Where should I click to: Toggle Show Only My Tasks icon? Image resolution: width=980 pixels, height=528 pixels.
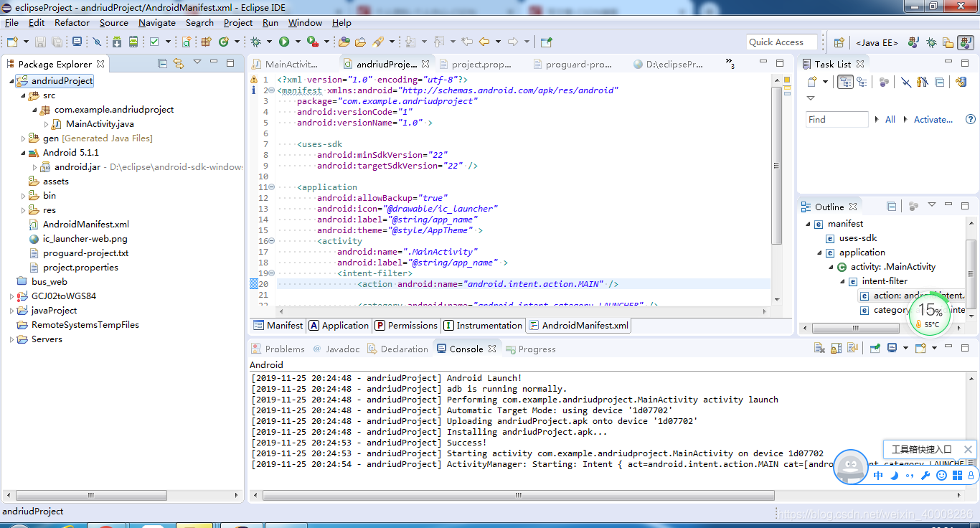click(923, 82)
